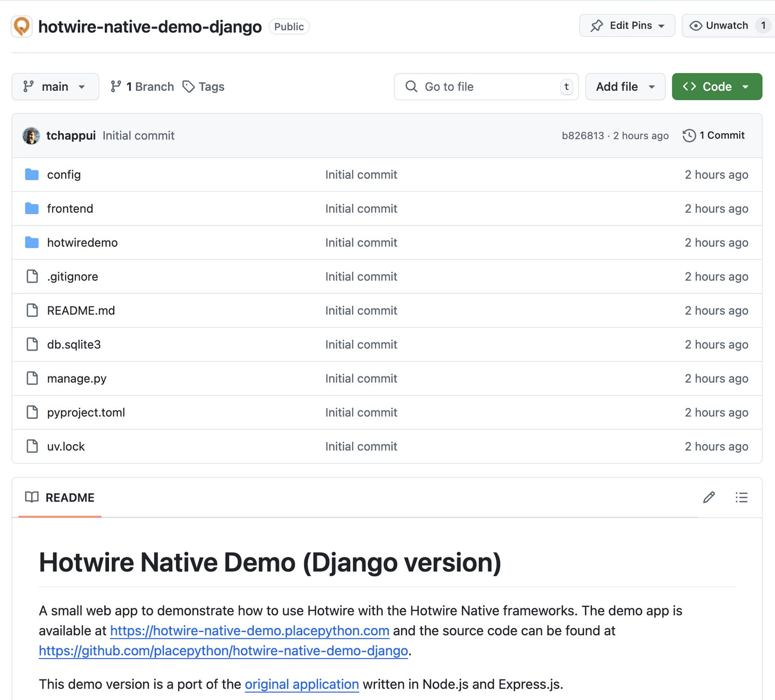
Task: Click the tchappui username link
Action: click(71, 136)
